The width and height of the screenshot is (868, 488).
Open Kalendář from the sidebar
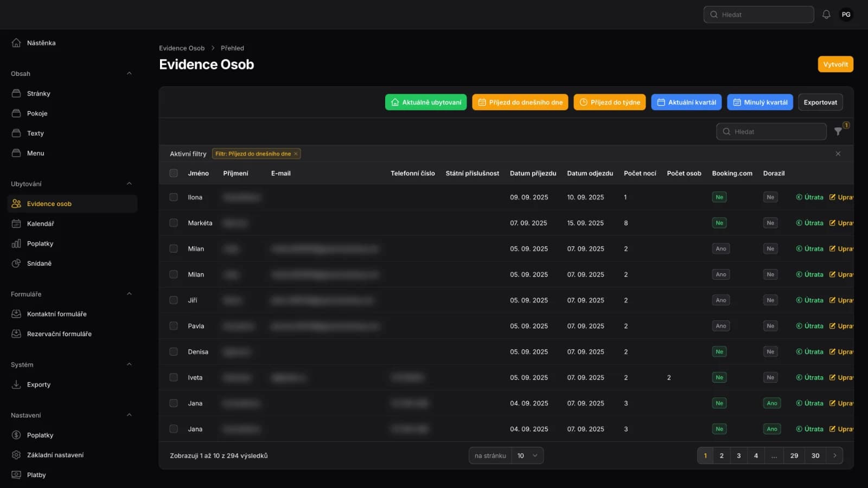[x=40, y=223]
